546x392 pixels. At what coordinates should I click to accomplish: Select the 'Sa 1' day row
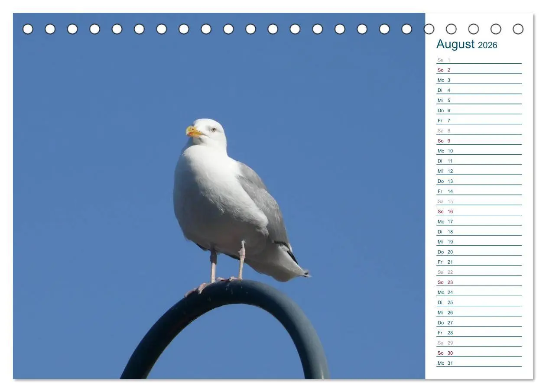coord(479,60)
